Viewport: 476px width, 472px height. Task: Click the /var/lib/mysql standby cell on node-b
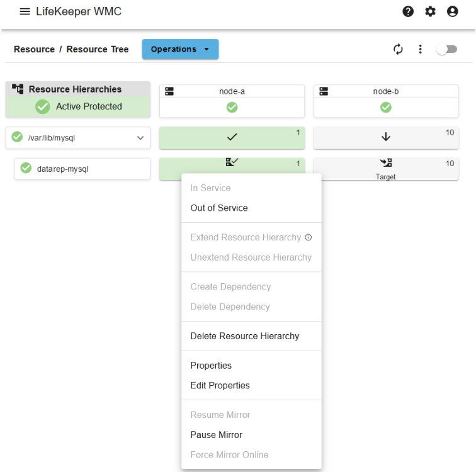pyautogui.click(x=386, y=138)
